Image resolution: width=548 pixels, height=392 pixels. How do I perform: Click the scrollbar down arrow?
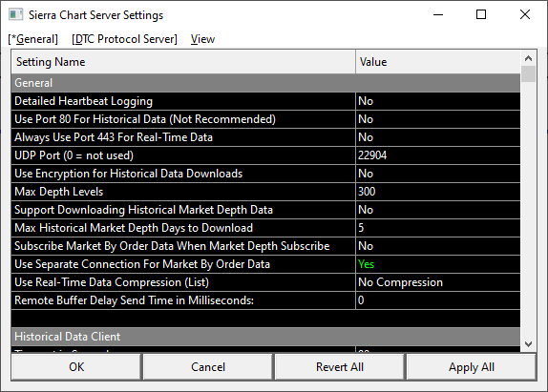[x=529, y=344]
